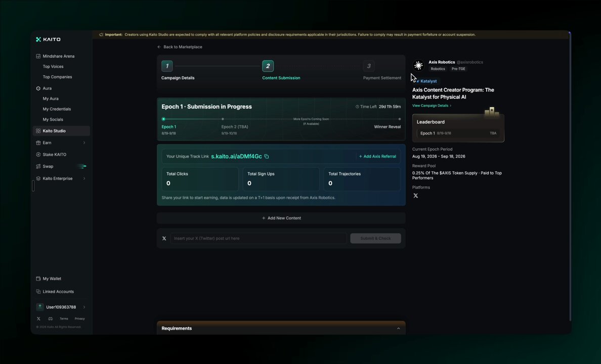Open Top Companies page

coord(57,77)
